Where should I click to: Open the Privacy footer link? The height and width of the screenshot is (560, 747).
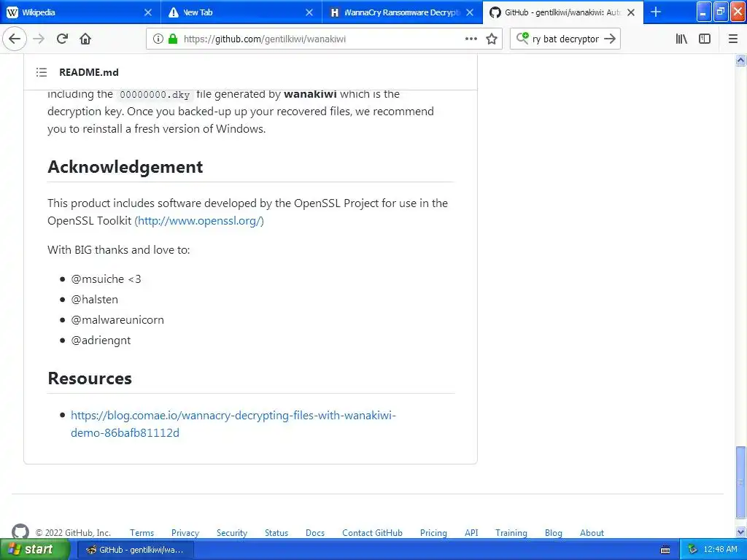click(185, 533)
